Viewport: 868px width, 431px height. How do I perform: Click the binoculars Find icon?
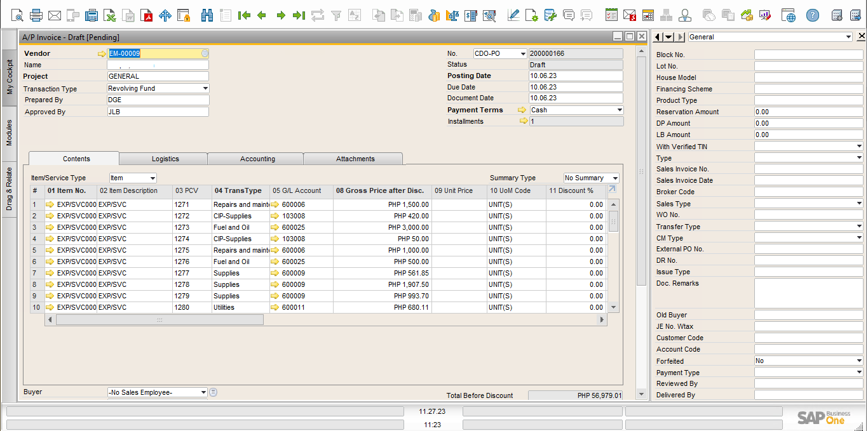(207, 15)
